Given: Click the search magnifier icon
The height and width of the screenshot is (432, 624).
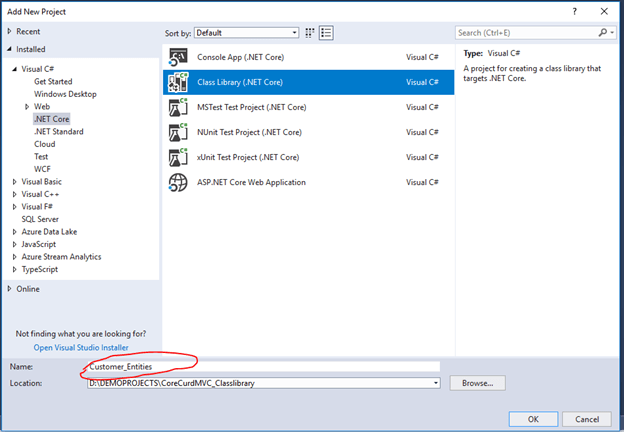Looking at the screenshot, I should pyautogui.click(x=603, y=33).
